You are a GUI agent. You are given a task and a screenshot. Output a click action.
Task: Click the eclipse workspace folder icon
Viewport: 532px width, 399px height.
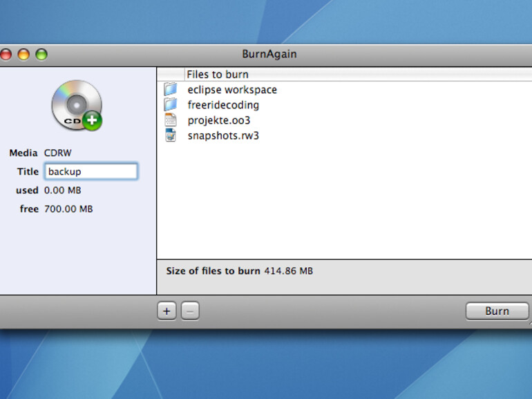coord(171,90)
